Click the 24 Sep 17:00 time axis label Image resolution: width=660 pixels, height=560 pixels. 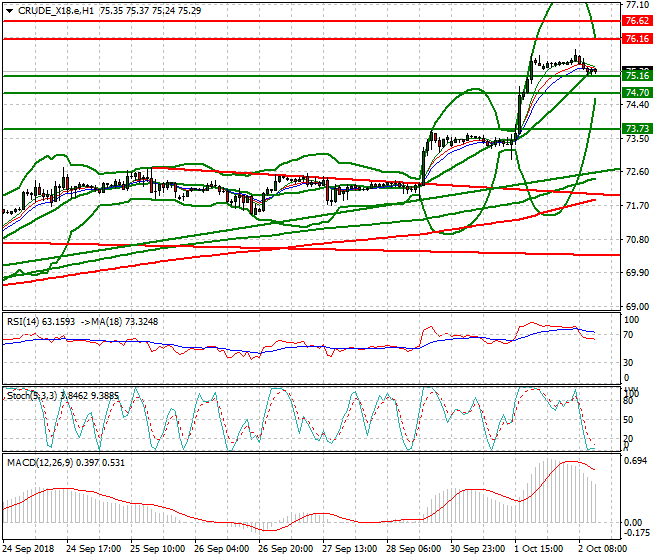point(93,549)
